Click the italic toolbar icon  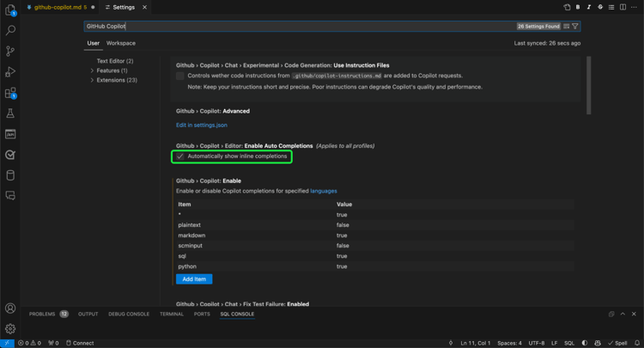(589, 7)
